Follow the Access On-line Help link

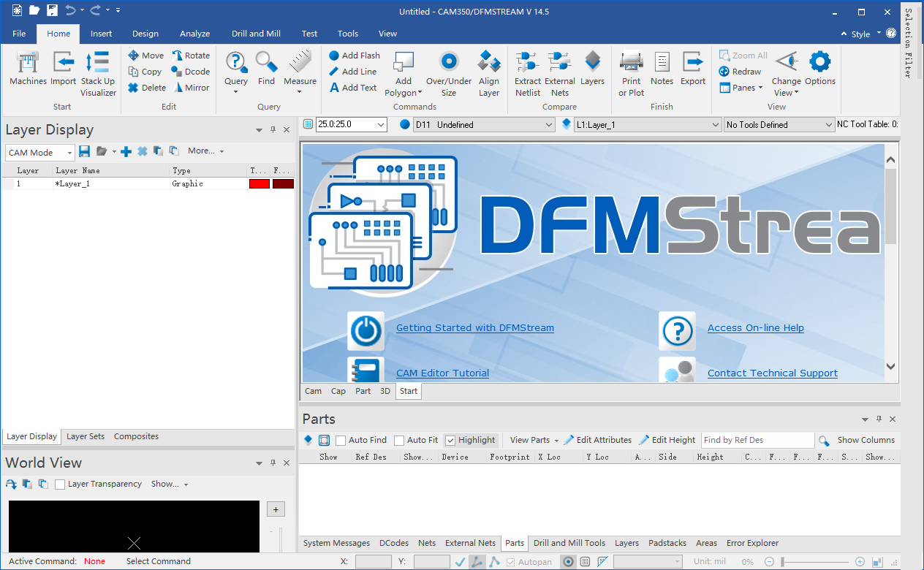coord(756,328)
